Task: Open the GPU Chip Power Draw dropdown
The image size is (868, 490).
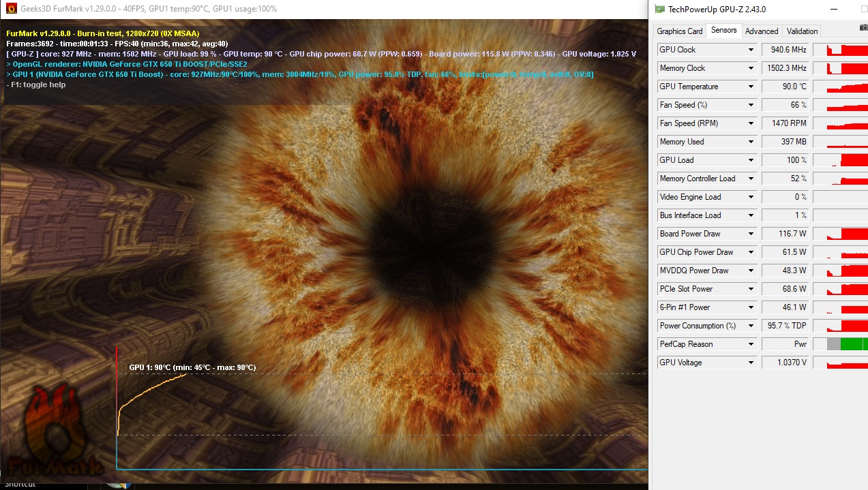Action: coord(751,252)
